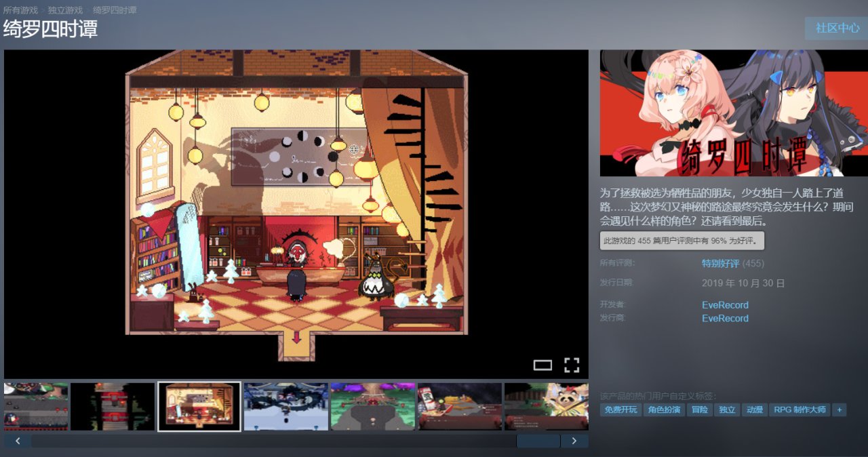Click the left arrow of the thumbnail strip
The image size is (868, 457).
point(18,441)
